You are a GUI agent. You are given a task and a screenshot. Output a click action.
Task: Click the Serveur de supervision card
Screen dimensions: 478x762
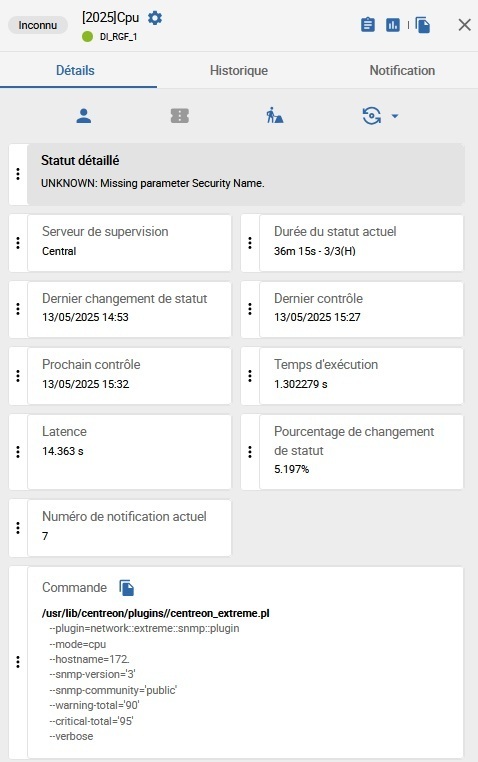click(x=129, y=243)
